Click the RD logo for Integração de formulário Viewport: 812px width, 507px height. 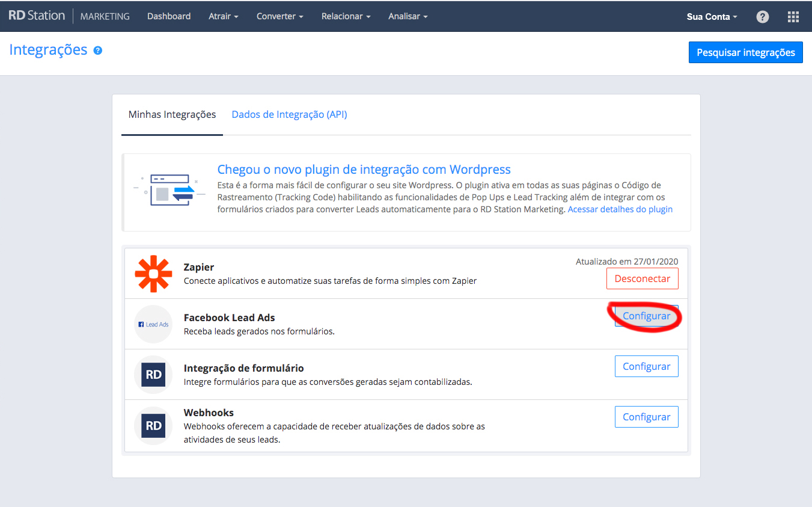tap(153, 375)
